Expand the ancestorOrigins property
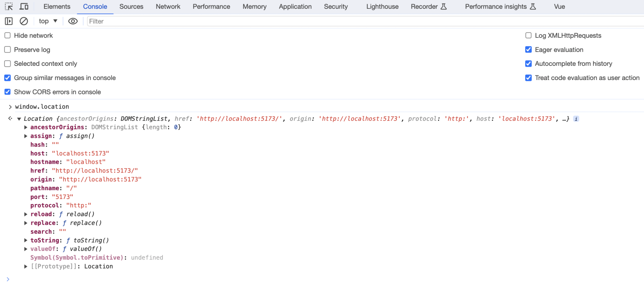 click(25, 127)
